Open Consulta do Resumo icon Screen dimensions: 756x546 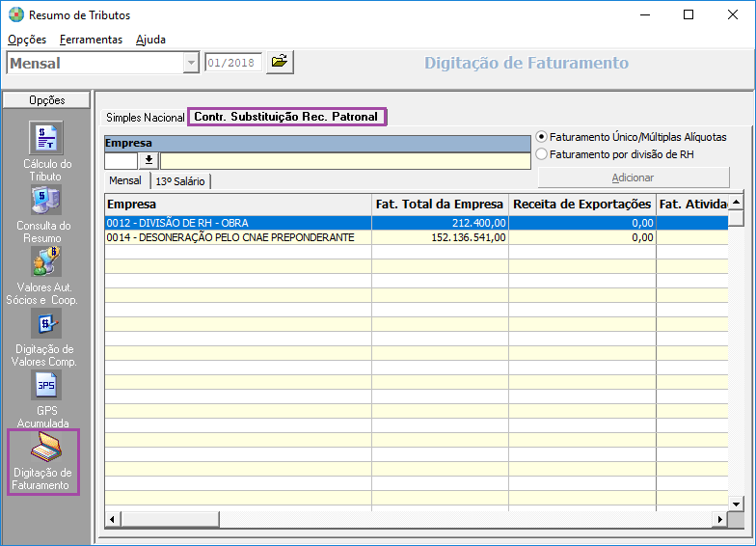(46, 201)
